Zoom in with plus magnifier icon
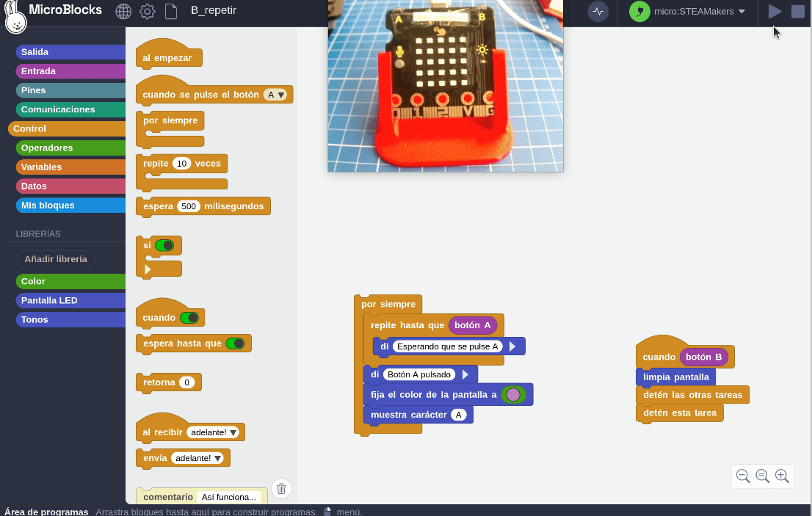Image resolution: width=812 pixels, height=516 pixels. (782, 476)
